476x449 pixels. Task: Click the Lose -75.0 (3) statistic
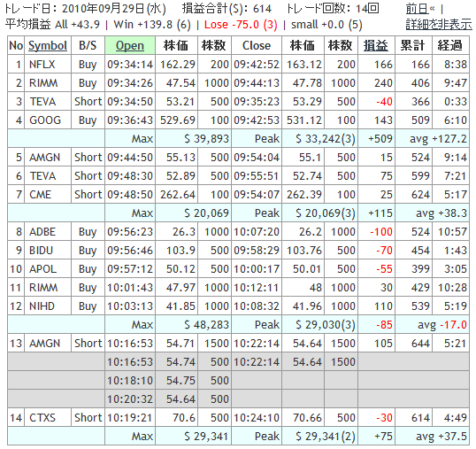click(241, 24)
